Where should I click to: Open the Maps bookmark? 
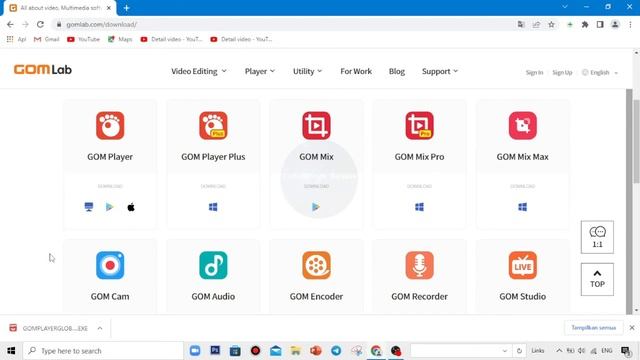pyautogui.click(x=120, y=39)
